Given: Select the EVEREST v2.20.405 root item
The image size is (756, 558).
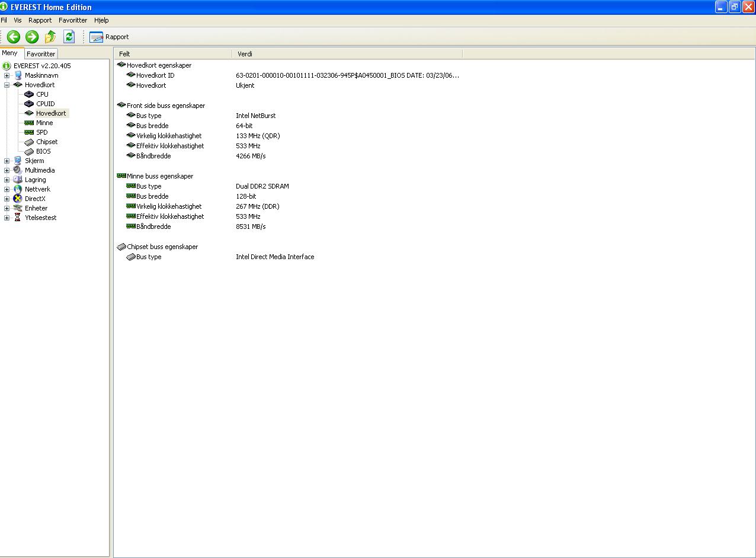Looking at the screenshot, I should (x=42, y=66).
